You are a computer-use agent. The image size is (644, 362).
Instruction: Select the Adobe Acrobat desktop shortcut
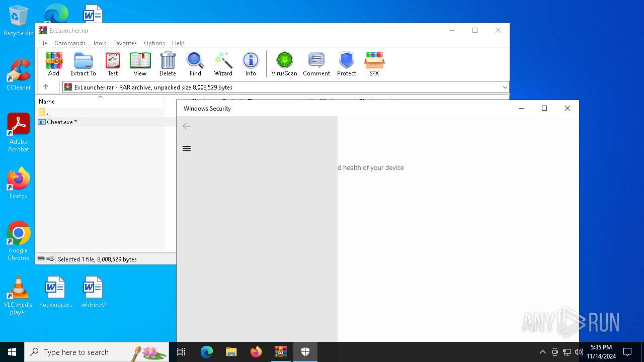pos(19,133)
